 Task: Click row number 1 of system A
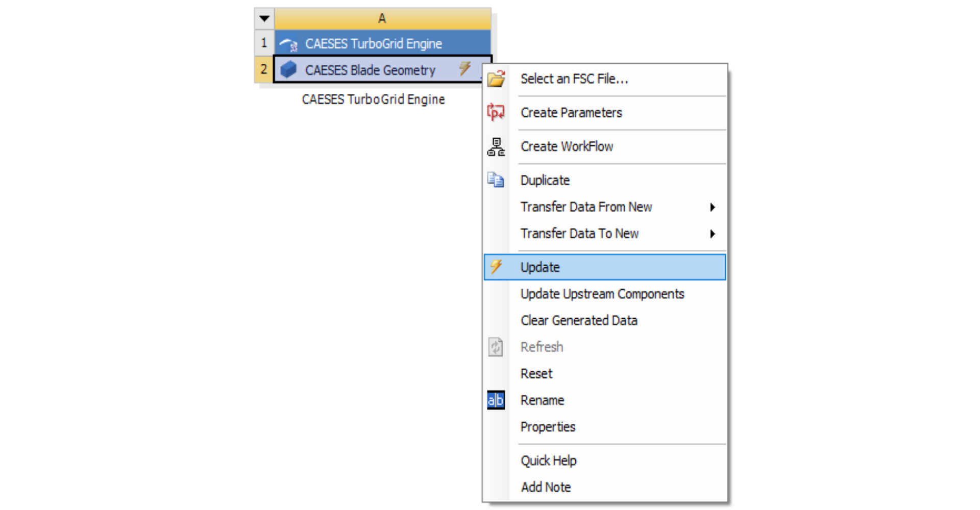(x=264, y=43)
